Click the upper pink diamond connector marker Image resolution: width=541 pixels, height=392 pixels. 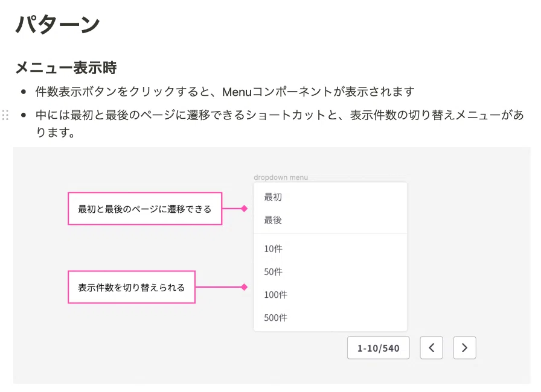[x=245, y=209]
